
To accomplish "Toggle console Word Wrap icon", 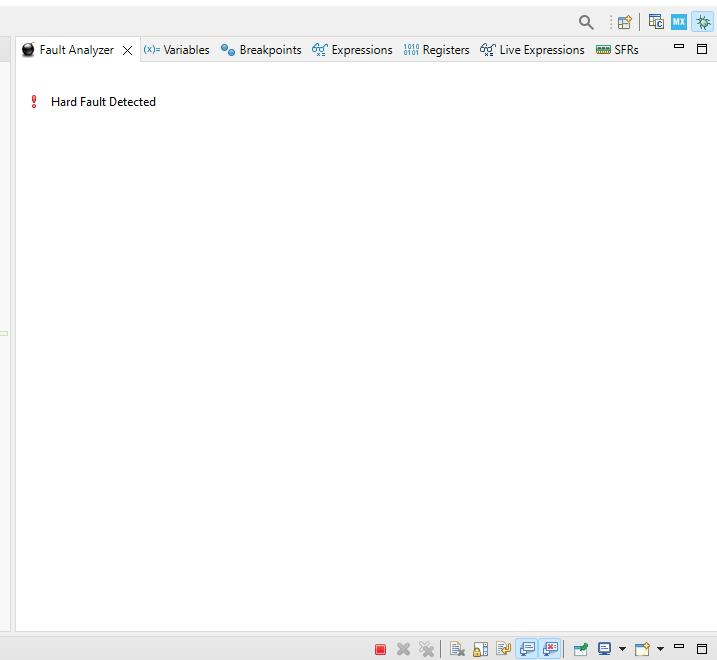I will (x=503, y=649).
